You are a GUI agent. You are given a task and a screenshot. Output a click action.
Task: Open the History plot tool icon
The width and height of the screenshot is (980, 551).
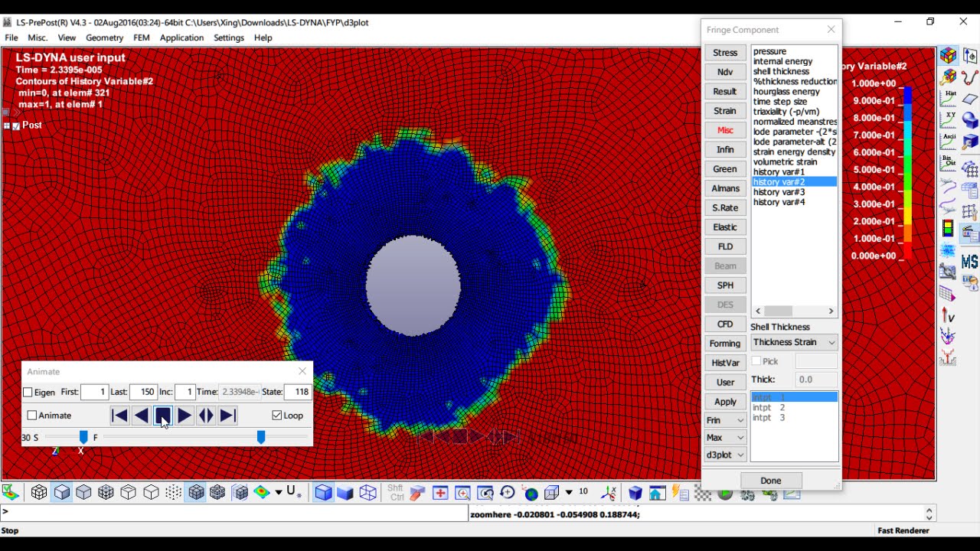point(948,98)
